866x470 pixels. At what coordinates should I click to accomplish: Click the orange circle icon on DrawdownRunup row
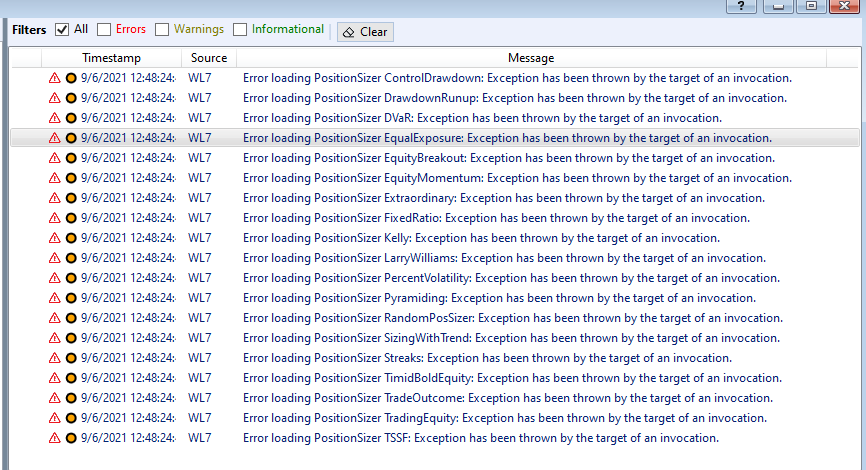click(71, 98)
